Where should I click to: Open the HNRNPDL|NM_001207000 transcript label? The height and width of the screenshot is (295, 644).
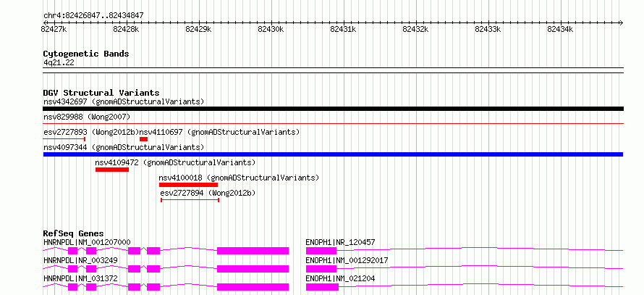[87, 242]
